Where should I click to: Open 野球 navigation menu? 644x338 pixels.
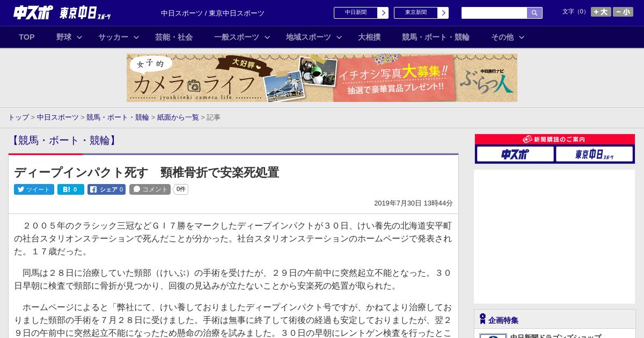64,37
